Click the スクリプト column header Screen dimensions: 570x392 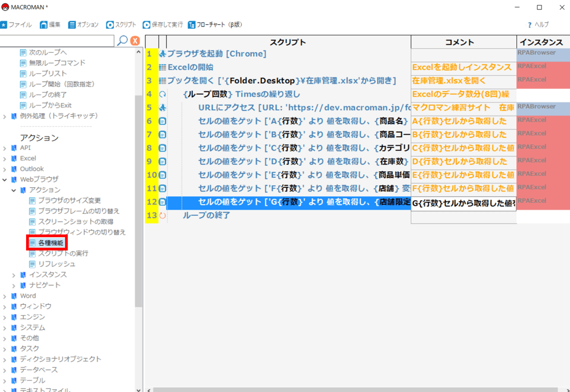[x=288, y=42]
